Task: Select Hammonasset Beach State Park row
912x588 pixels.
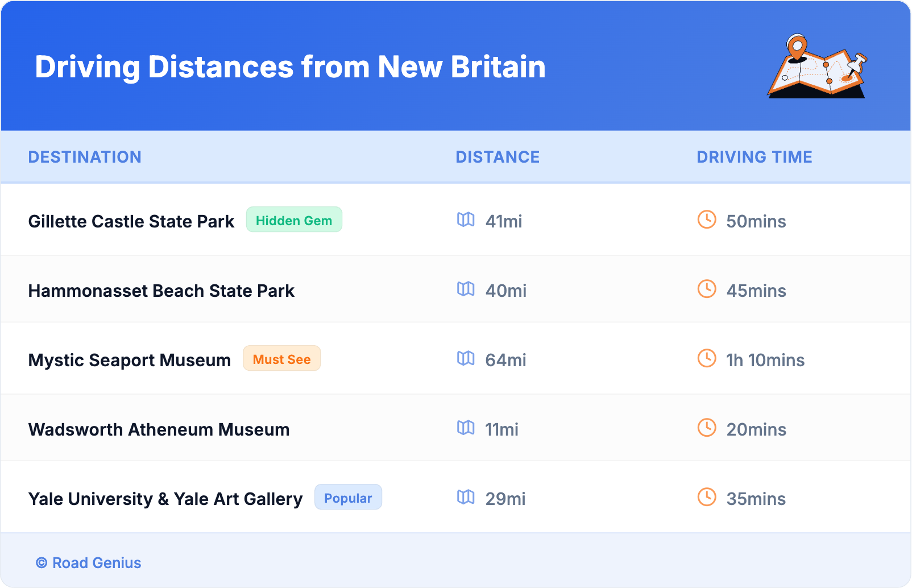Action: pos(161,291)
